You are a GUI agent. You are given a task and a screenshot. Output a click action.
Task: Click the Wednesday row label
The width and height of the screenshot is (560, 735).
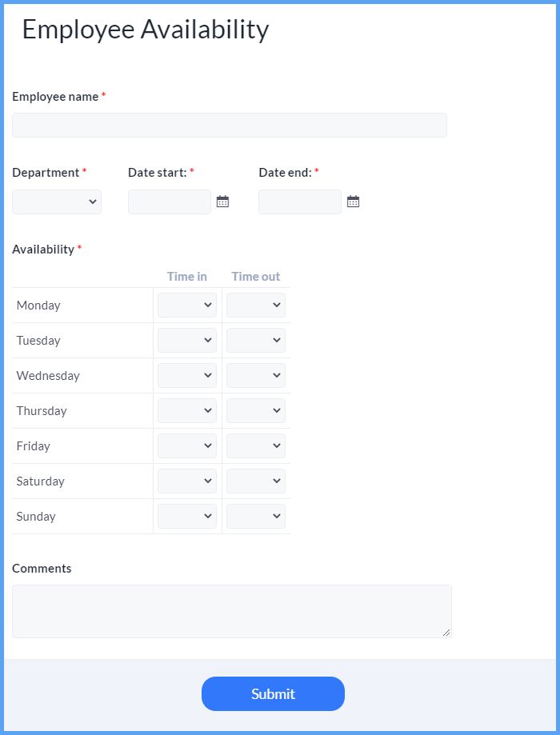48,376
